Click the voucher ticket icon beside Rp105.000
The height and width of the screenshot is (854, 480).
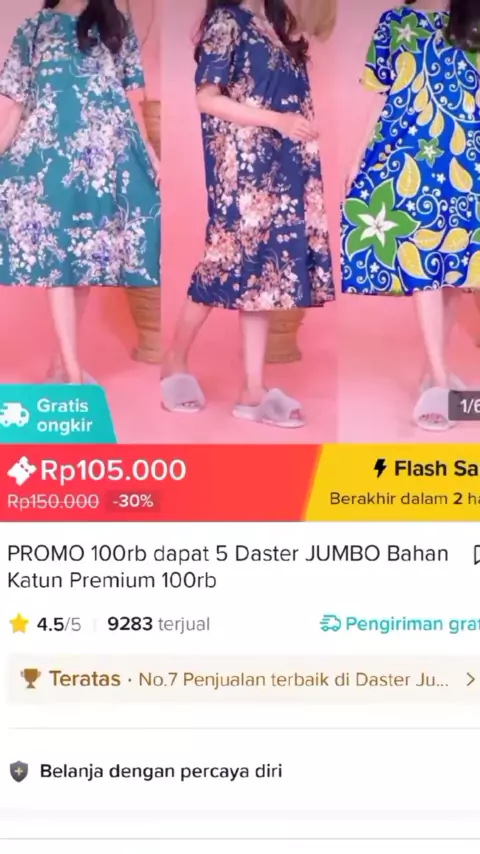coord(21,471)
